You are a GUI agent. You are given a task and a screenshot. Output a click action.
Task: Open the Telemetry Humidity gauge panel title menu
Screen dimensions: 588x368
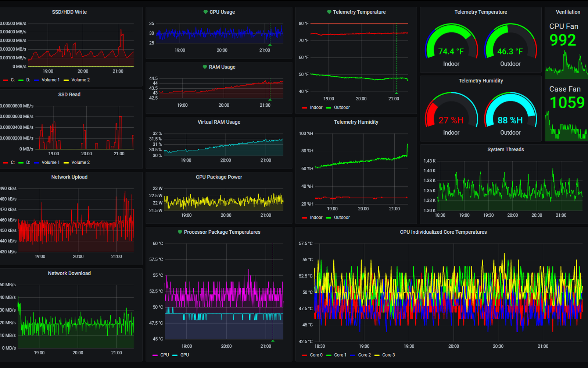[x=481, y=81]
